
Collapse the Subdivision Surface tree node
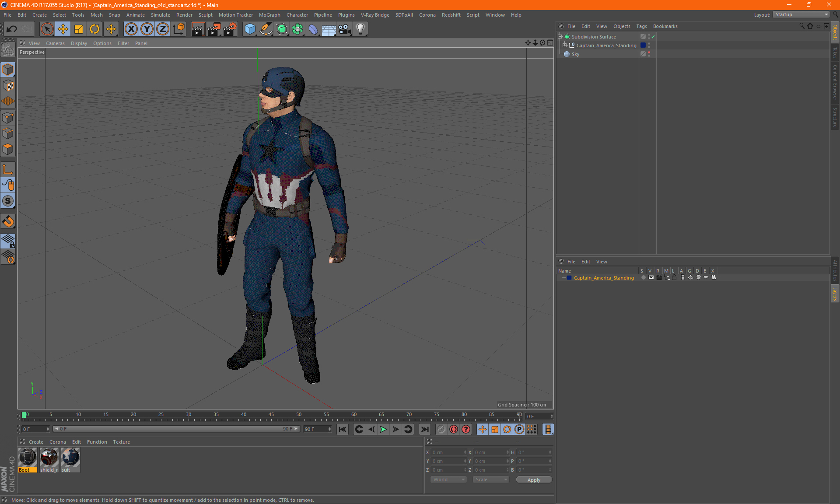(x=560, y=37)
